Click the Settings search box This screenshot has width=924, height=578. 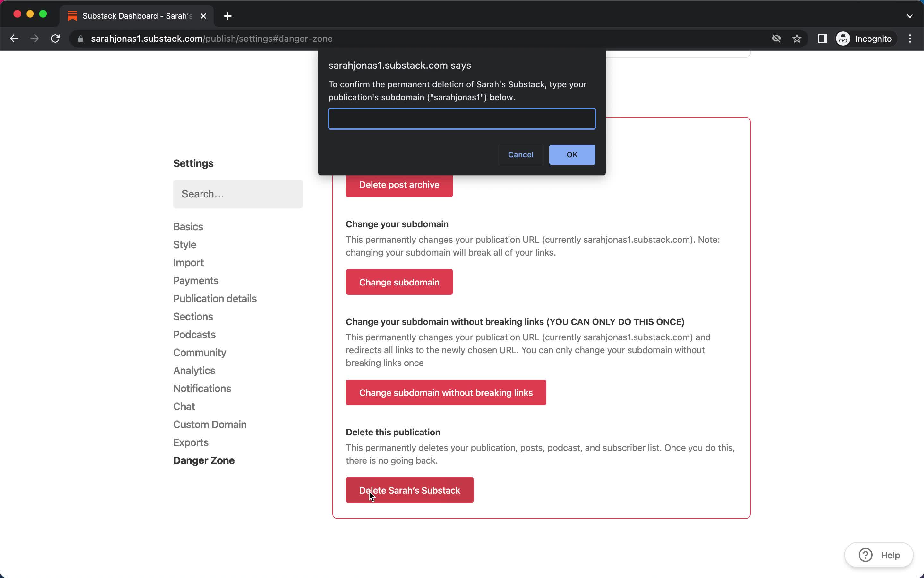(238, 194)
